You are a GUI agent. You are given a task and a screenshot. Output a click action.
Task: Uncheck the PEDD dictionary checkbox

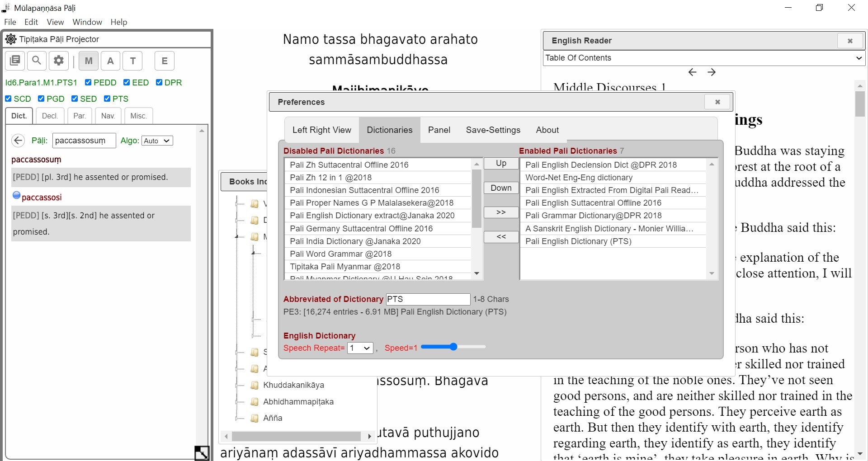click(x=88, y=82)
